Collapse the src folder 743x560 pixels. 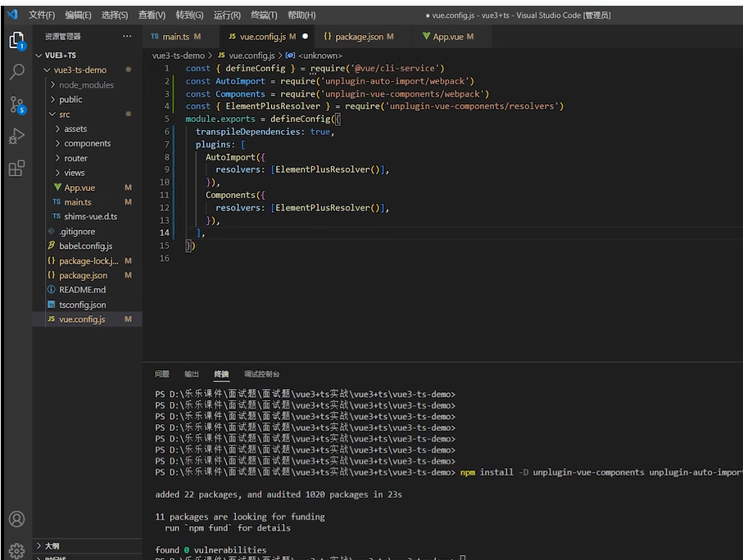(x=65, y=115)
